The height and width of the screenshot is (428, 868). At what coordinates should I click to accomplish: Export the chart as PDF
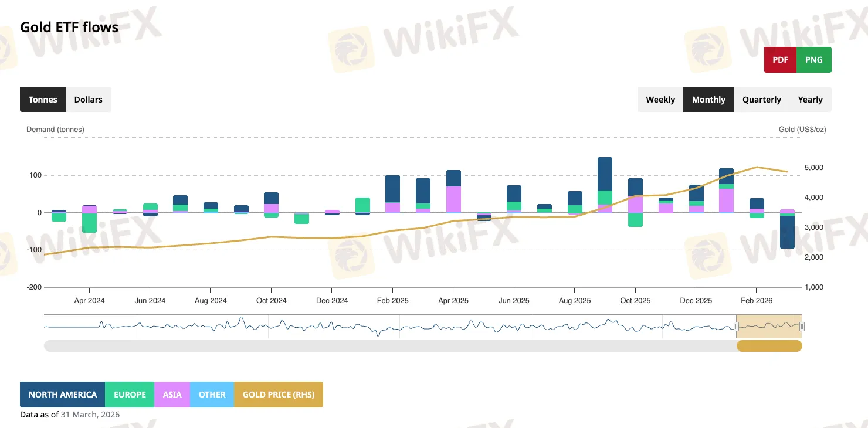pyautogui.click(x=780, y=59)
